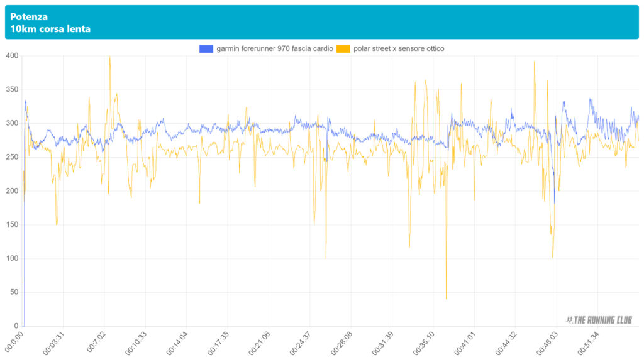Click the 00:28:08 time axis label
Image resolution: width=644 pixels, height=362 pixels.
[x=341, y=343]
